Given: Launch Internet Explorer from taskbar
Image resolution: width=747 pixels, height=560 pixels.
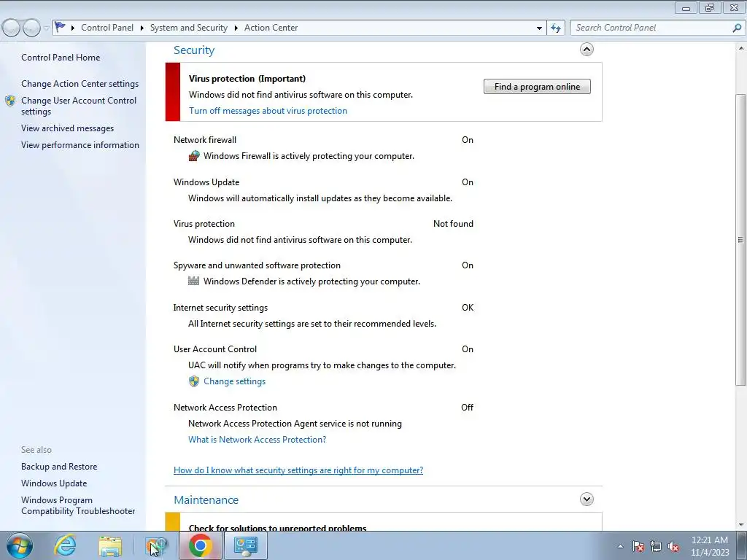Looking at the screenshot, I should 65,545.
